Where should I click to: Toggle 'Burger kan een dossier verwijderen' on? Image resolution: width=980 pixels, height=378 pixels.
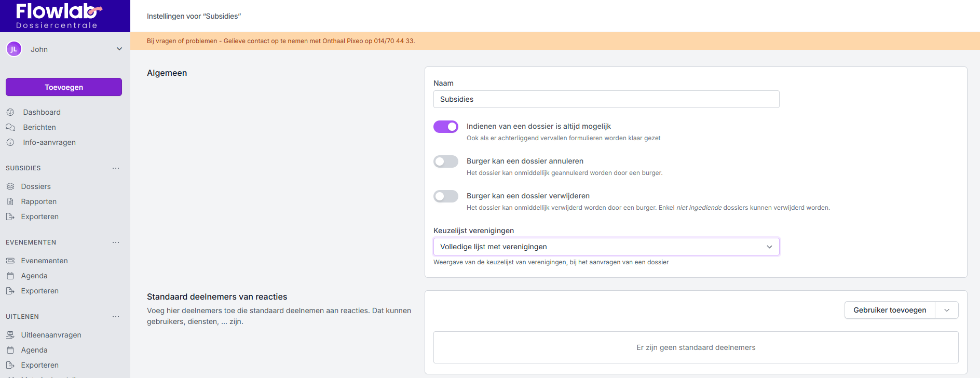pyautogui.click(x=446, y=196)
